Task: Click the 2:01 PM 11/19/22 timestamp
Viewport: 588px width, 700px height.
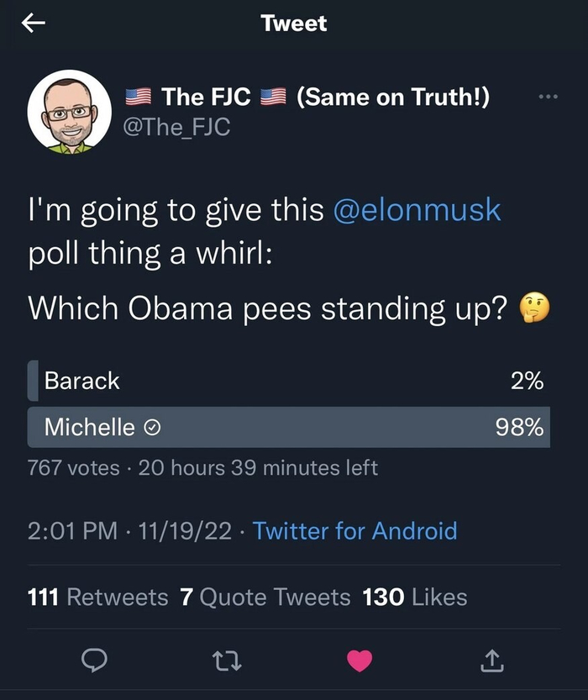Action: [x=130, y=531]
